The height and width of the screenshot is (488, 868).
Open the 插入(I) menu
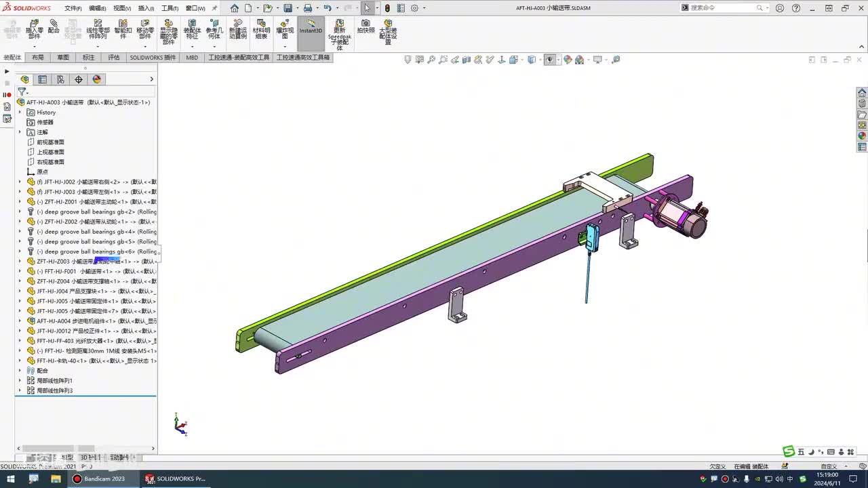(146, 8)
